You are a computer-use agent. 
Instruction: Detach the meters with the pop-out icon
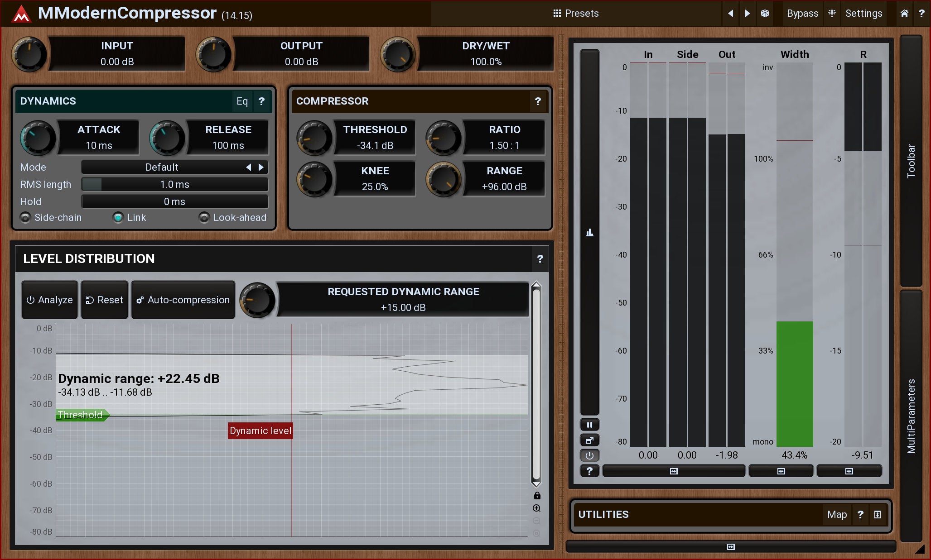(589, 440)
